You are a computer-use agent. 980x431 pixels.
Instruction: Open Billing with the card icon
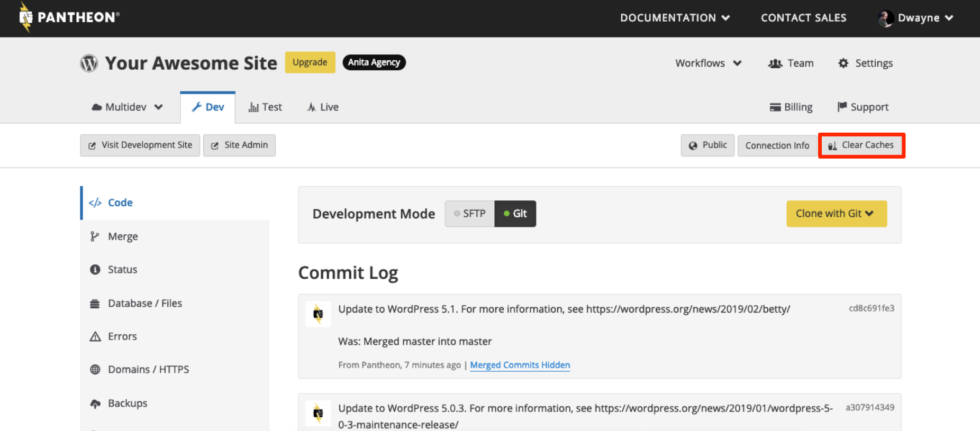click(x=791, y=107)
